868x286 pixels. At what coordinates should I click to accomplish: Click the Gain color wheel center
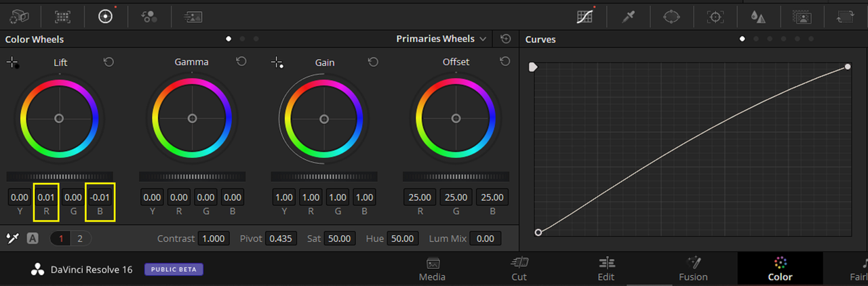324,118
